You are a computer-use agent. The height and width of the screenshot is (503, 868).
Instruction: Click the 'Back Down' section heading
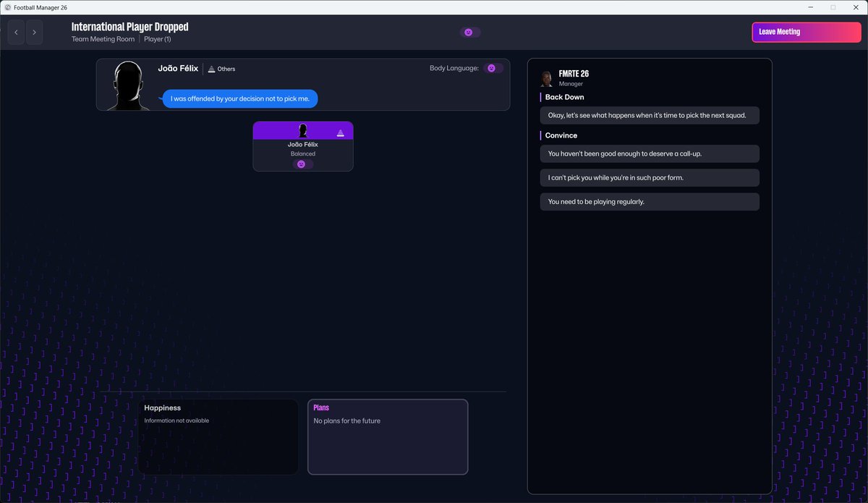(565, 97)
